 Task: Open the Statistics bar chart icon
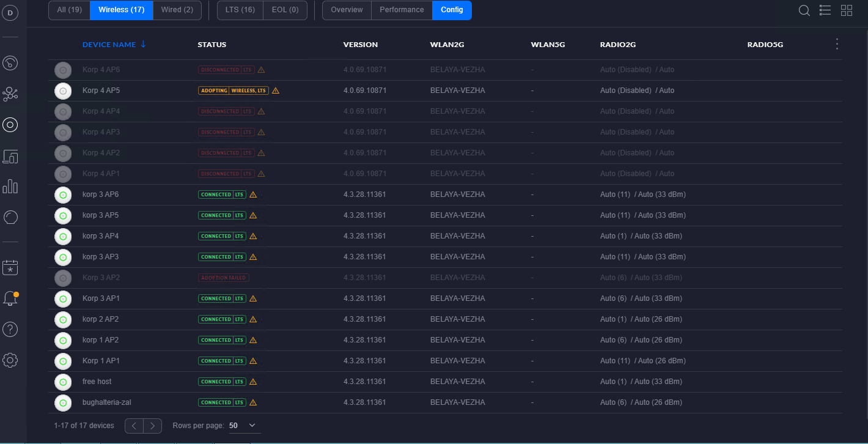(x=10, y=187)
